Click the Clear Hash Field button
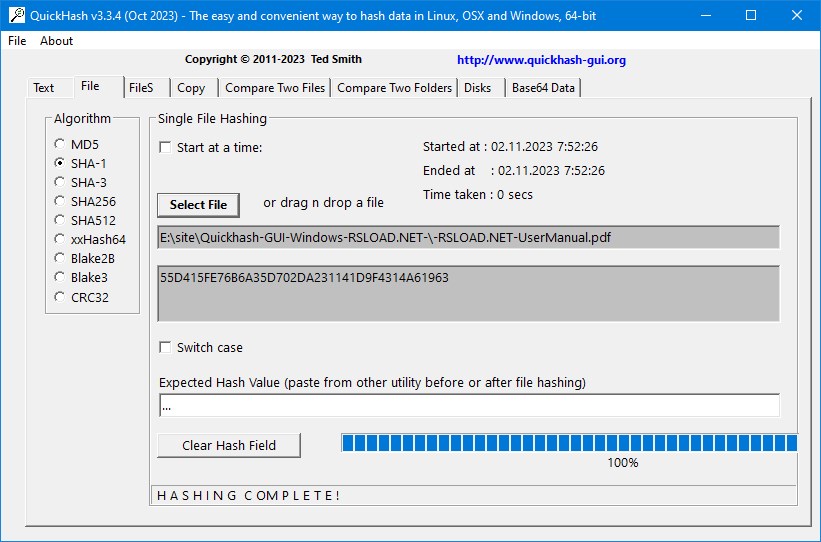This screenshot has height=542, width=821. click(228, 445)
